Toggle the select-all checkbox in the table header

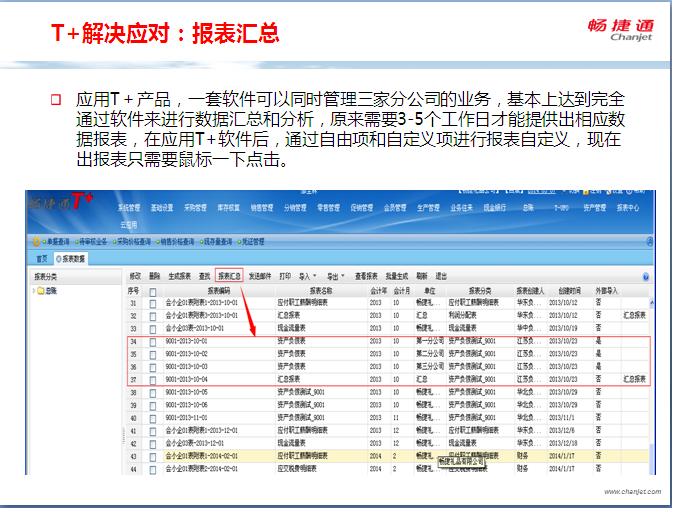point(152,292)
